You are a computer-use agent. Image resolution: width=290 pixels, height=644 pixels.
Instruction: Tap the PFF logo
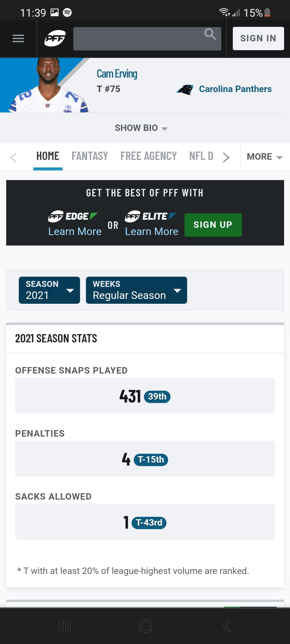click(55, 38)
